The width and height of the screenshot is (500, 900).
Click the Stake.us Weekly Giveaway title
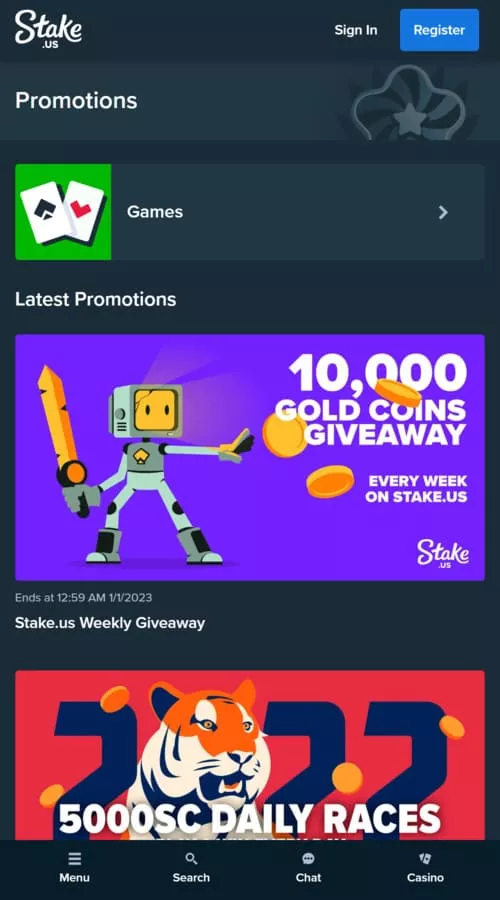click(x=110, y=623)
